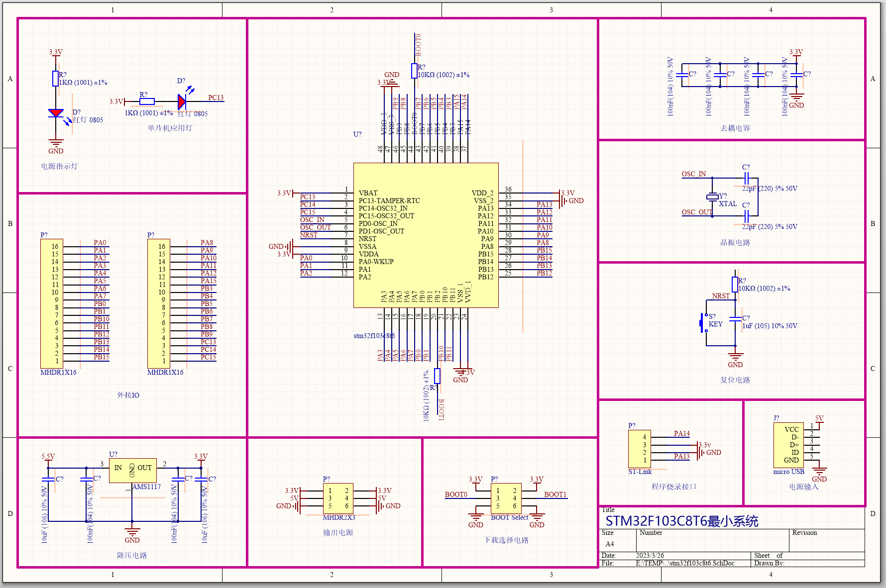The image size is (886, 588).
Task: Click the micro USB connector body
Action: [x=788, y=445]
